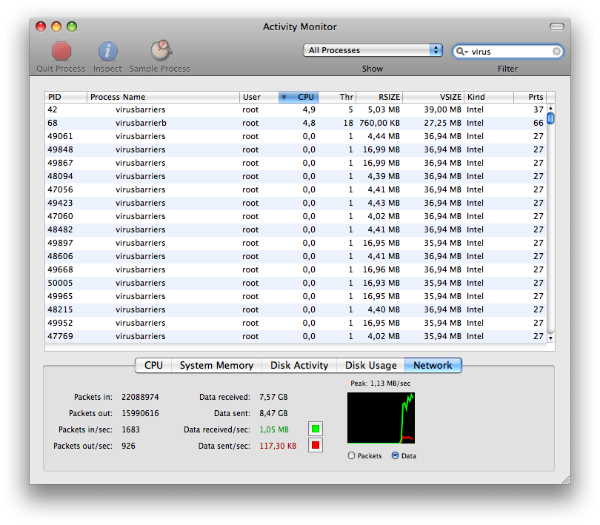Viewport: 600px width, 525px height.
Task: Toggle toolbar with the pill button
Action: coord(557,26)
